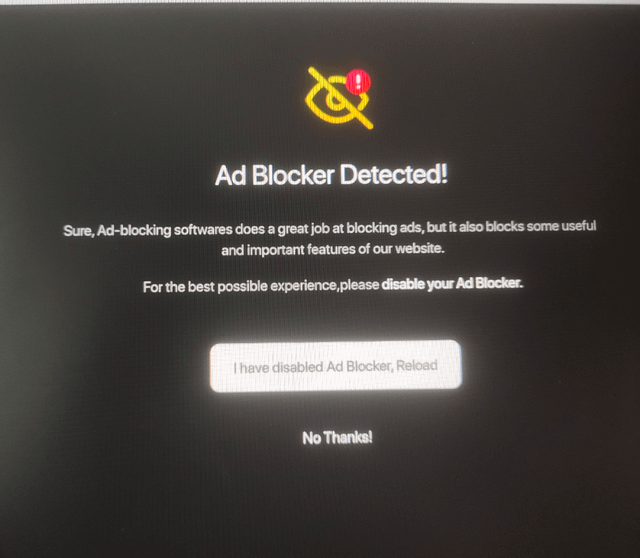Click the red exclamation alert badge
Image resolution: width=640 pixels, height=558 pixels.
pyautogui.click(x=358, y=82)
